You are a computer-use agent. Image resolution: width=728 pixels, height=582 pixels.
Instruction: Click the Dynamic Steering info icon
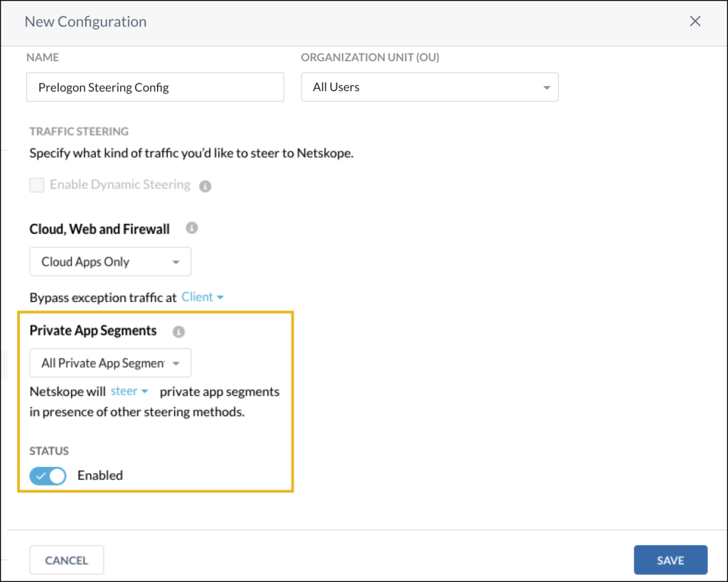(x=205, y=186)
